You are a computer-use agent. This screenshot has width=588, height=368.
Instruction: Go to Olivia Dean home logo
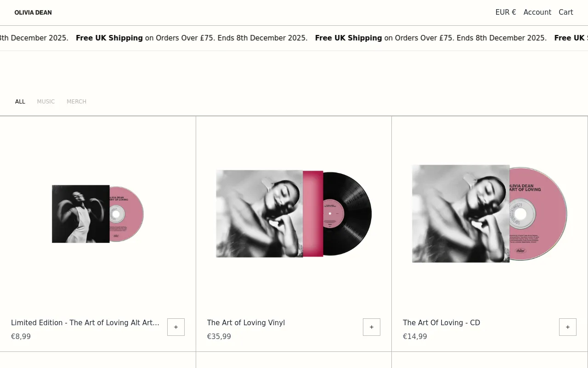click(33, 12)
